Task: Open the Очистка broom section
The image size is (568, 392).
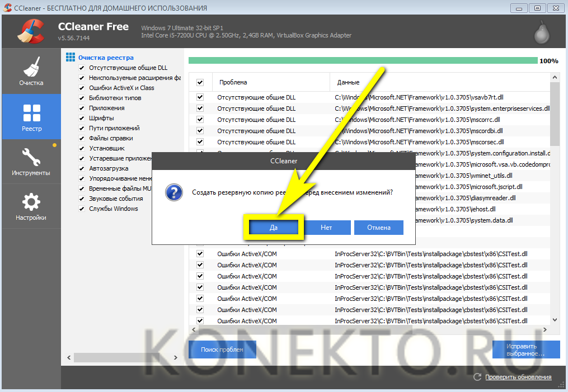Action: (31, 71)
